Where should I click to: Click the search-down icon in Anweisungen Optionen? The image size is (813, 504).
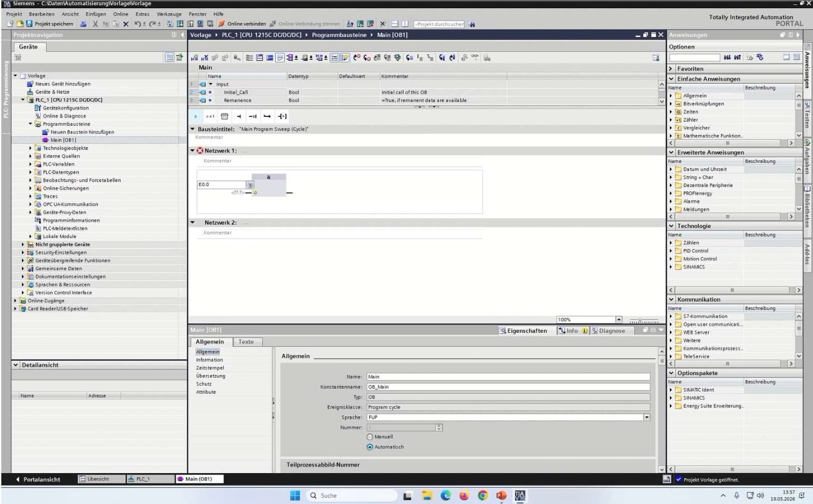(x=727, y=57)
